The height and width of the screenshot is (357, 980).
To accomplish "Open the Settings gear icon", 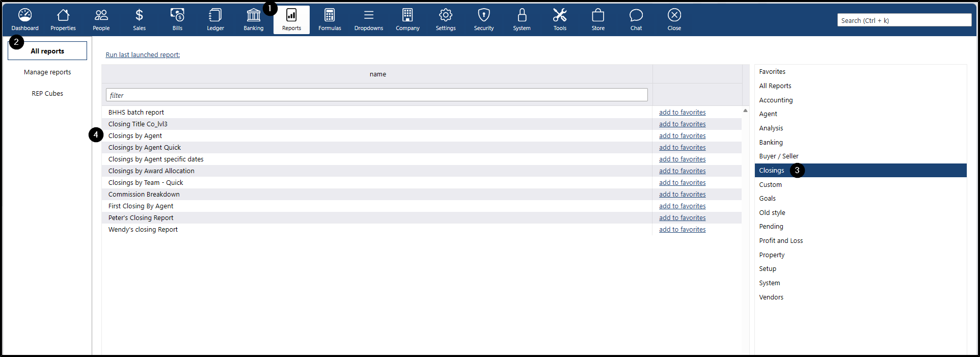I will coord(446,15).
